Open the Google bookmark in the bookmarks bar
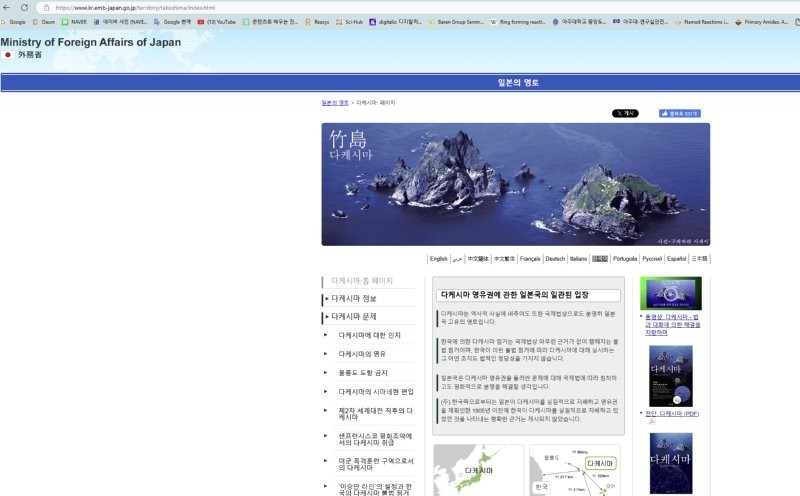Image resolution: width=800 pixels, height=496 pixels. coord(14,21)
